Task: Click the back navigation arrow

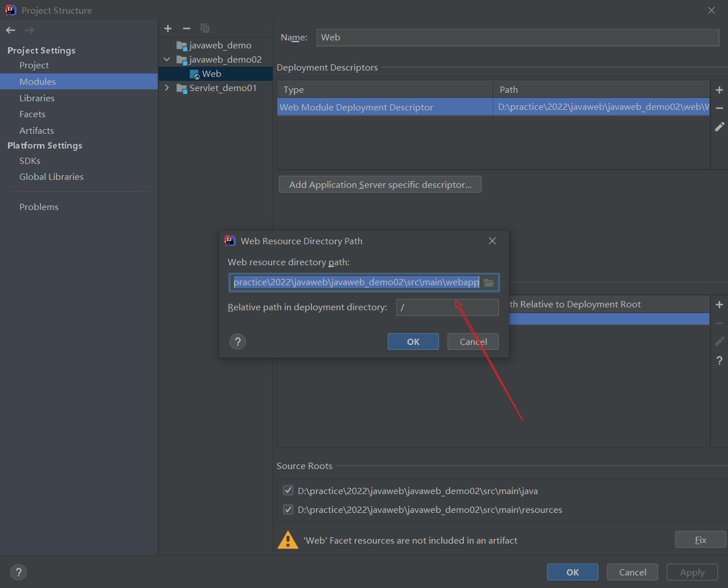Action: click(11, 30)
